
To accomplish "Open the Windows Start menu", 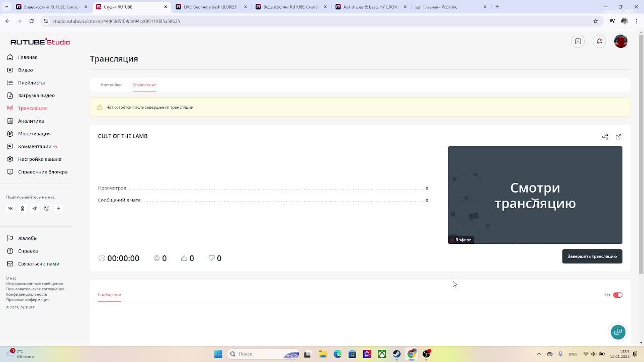I will [x=218, y=354].
